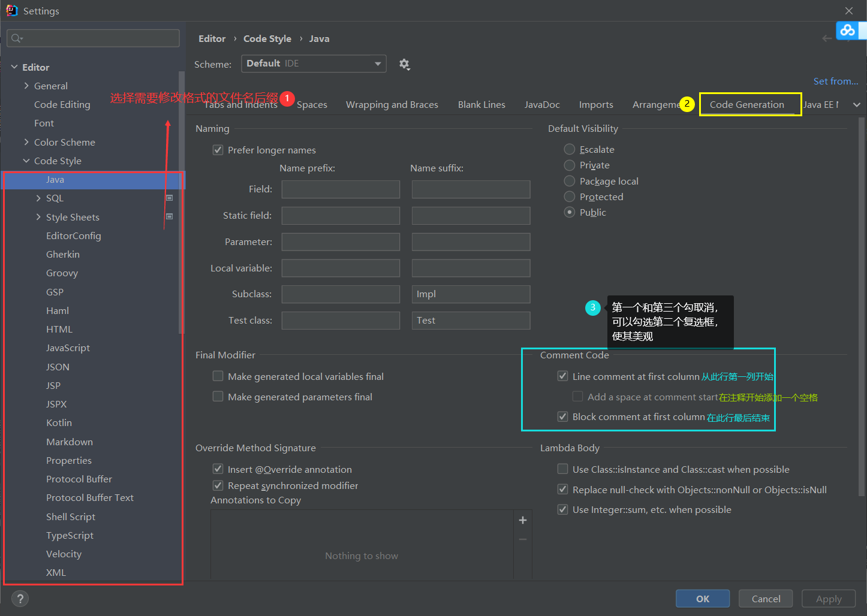This screenshot has width=867, height=616.
Task: Enable Make generated parameters final
Action: (218, 397)
